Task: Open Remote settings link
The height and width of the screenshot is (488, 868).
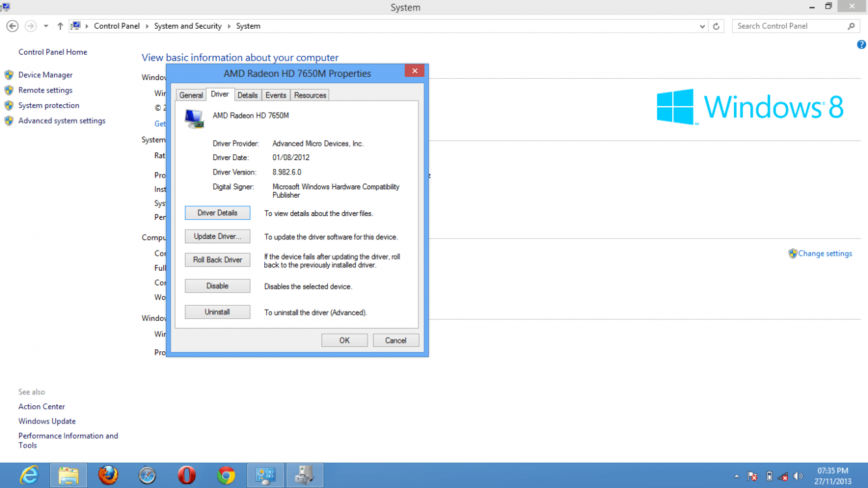Action: click(46, 90)
